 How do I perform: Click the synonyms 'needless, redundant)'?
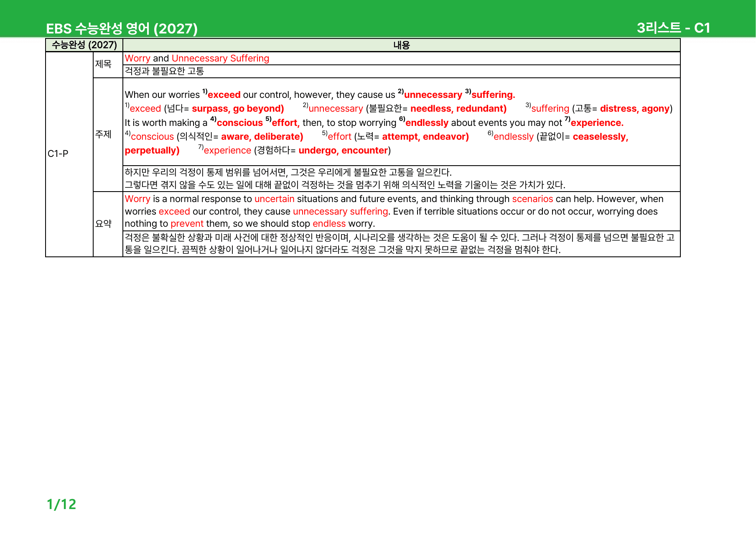coord(458,109)
